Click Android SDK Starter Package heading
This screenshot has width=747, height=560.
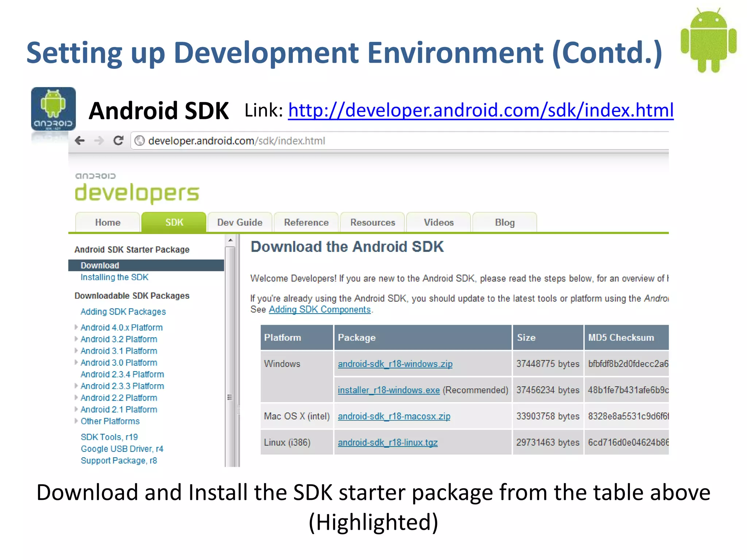tap(132, 249)
